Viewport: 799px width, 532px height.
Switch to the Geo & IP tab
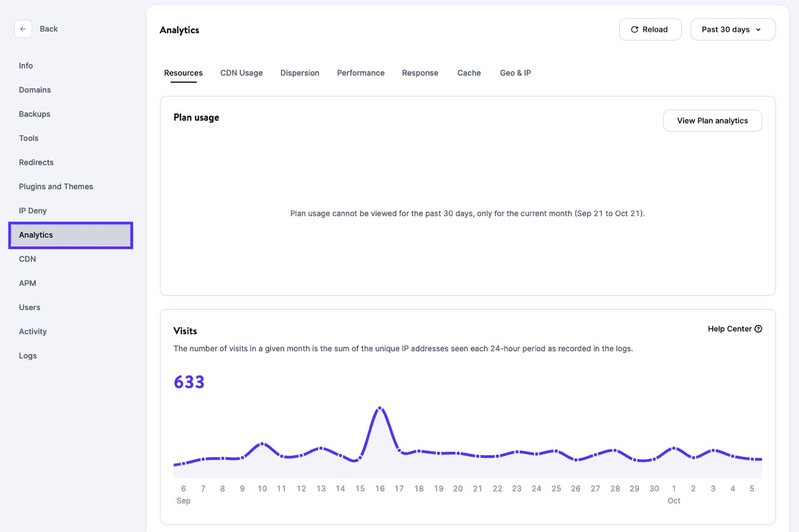[x=515, y=72]
